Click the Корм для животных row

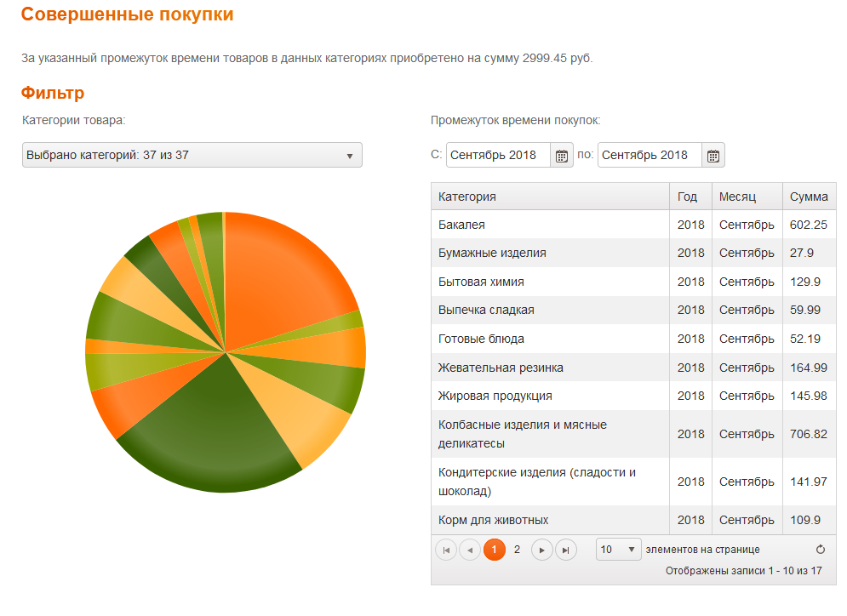click(x=633, y=520)
